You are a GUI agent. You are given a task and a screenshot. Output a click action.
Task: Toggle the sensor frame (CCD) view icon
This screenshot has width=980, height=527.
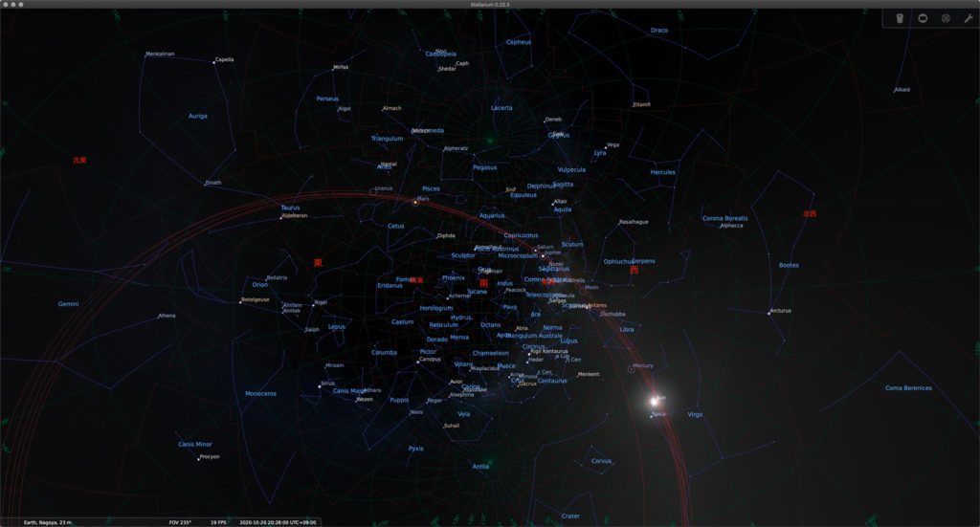[x=924, y=19]
